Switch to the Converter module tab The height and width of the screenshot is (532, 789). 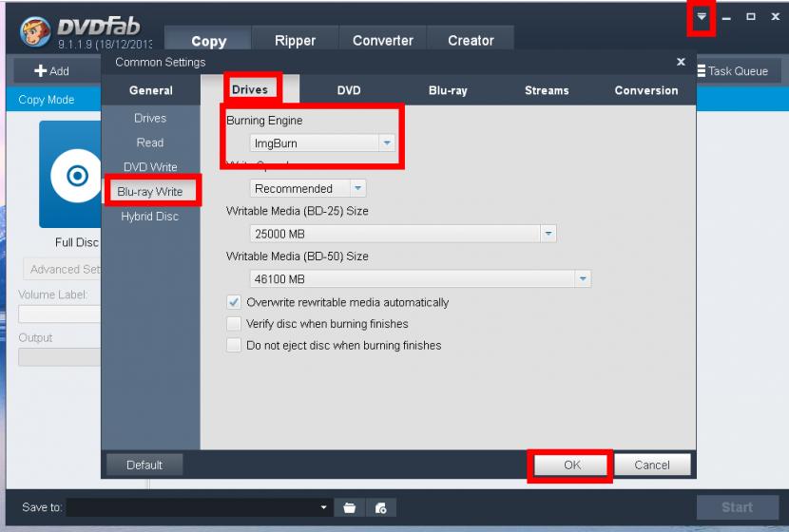tap(382, 40)
